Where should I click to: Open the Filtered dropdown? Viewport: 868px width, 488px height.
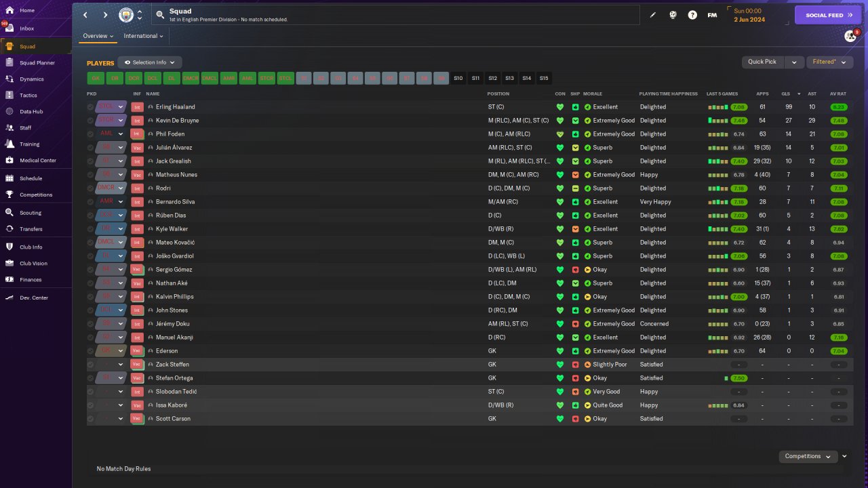coord(830,62)
